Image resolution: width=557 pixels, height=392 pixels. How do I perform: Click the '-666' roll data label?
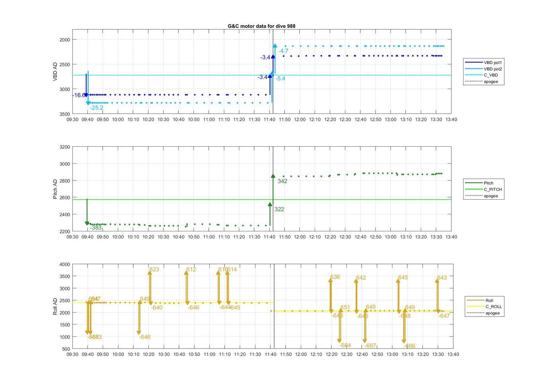[410, 346]
